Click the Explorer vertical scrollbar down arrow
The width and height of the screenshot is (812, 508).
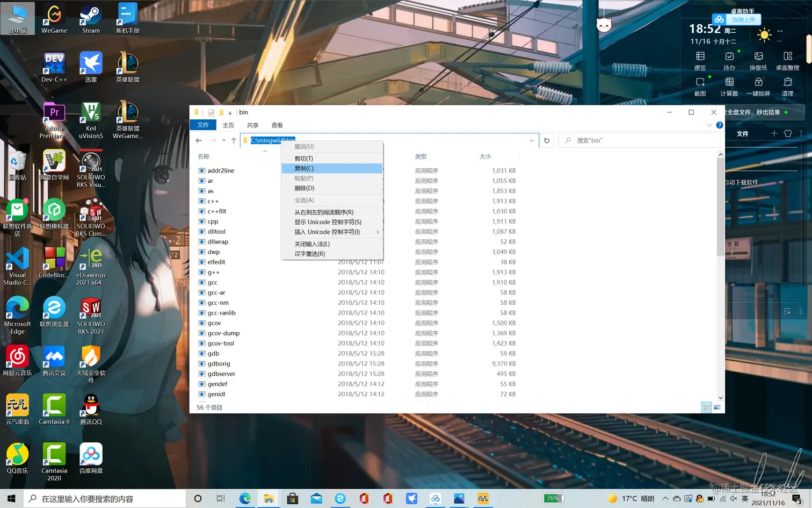[x=720, y=398]
